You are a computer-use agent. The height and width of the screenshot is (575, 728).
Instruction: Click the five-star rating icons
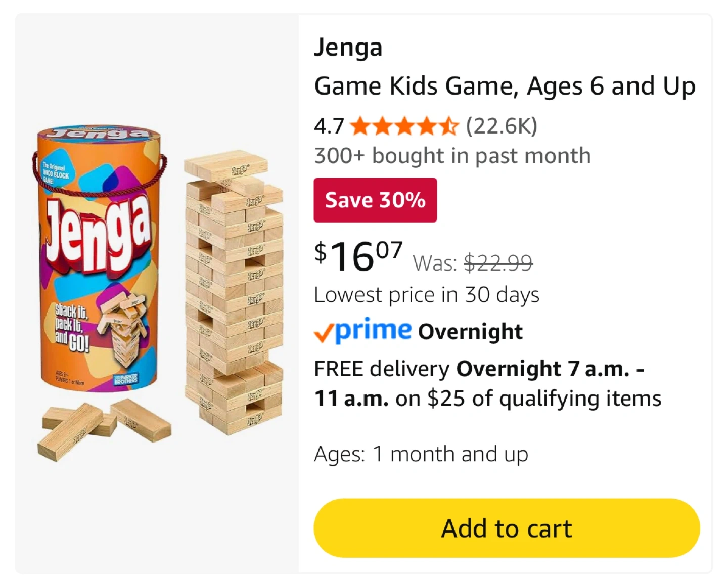(x=404, y=126)
